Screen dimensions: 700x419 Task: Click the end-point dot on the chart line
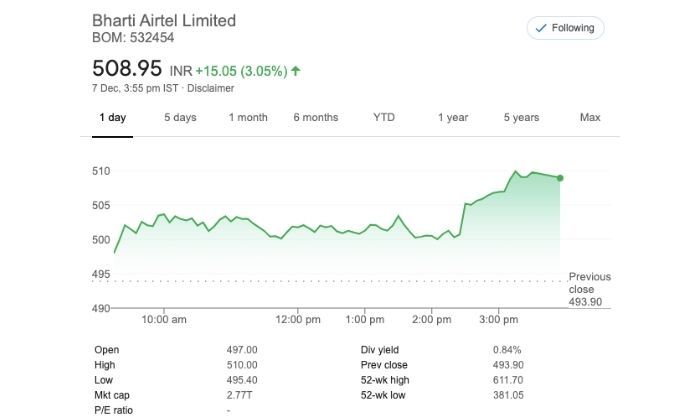click(560, 178)
